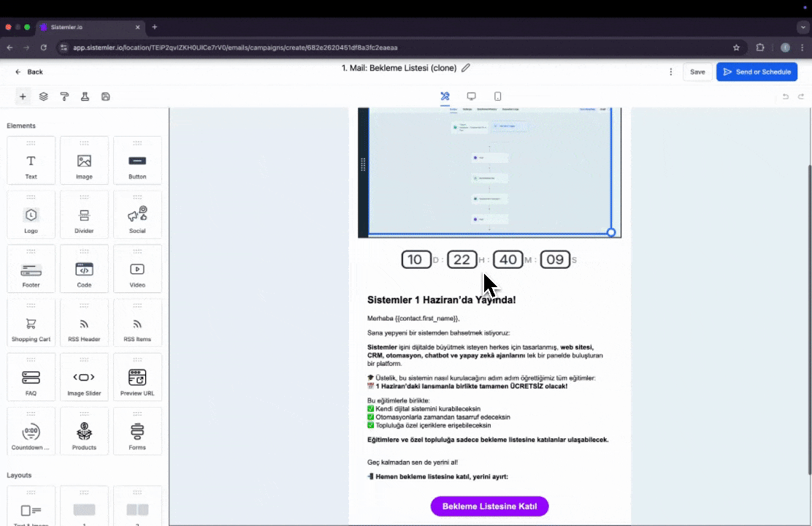Screen dimensions: 812x526
Task: Add the Social element
Action: pyautogui.click(x=137, y=215)
